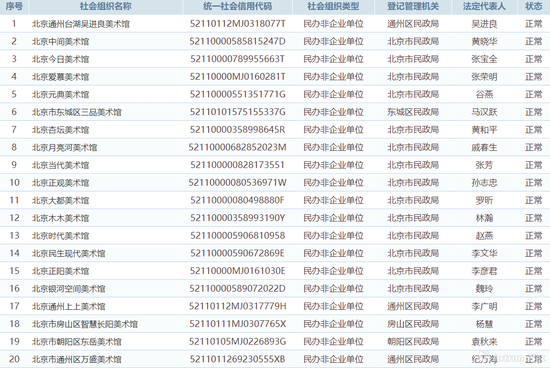Click credit code 52110000682852023M
Image resolution: width=550 pixels, height=368 pixels.
point(237,147)
